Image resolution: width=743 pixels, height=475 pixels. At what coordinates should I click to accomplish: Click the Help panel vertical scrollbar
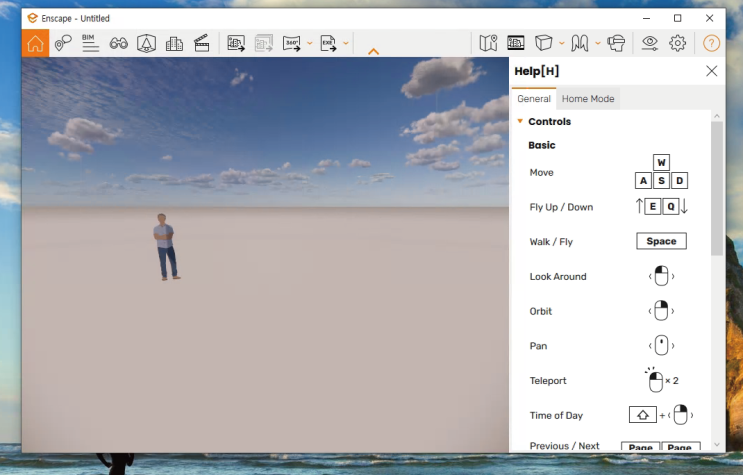(x=716, y=188)
